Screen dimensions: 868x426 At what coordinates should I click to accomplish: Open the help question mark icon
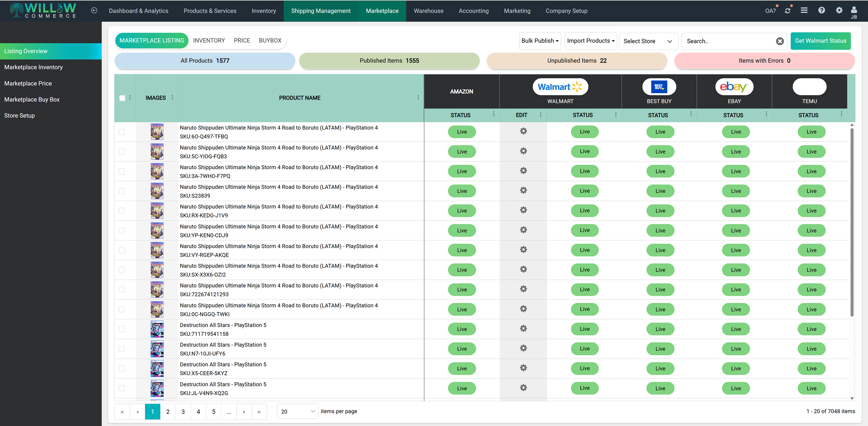[821, 10]
